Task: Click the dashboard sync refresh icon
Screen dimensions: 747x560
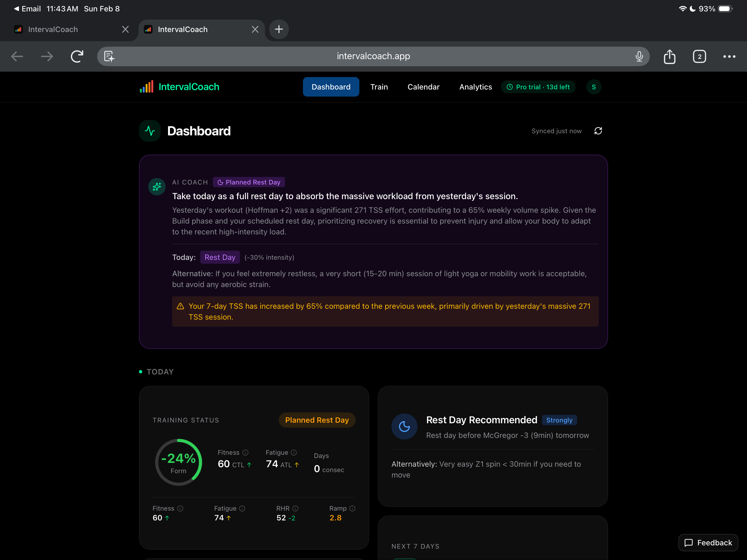Action: pyautogui.click(x=598, y=131)
